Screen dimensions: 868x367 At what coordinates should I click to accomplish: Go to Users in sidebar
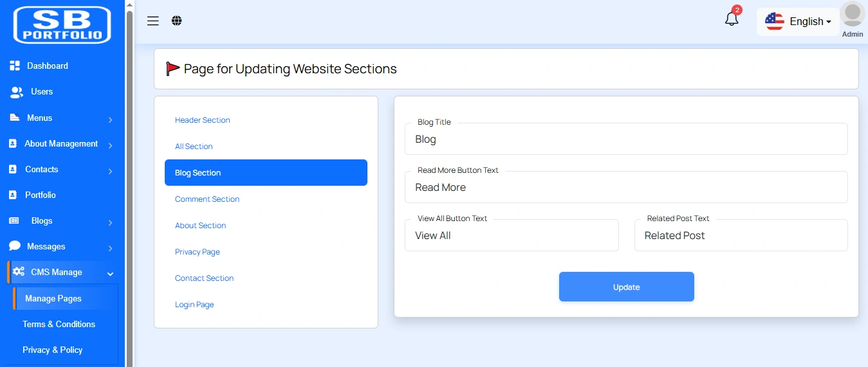point(41,92)
